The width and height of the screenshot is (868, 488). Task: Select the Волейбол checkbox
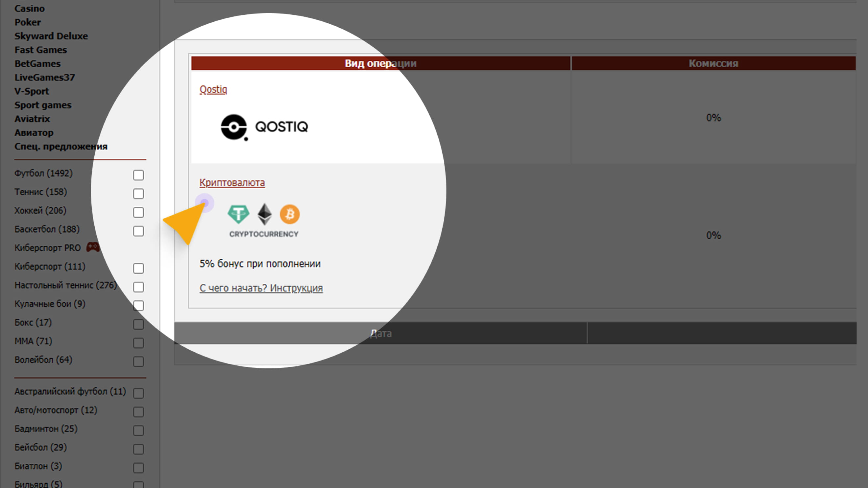tap(138, 362)
